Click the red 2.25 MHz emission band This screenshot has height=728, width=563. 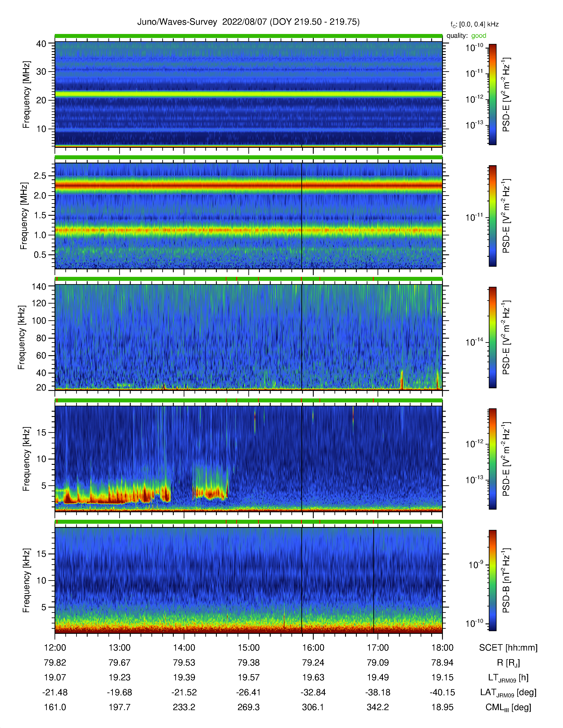pos(248,185)
